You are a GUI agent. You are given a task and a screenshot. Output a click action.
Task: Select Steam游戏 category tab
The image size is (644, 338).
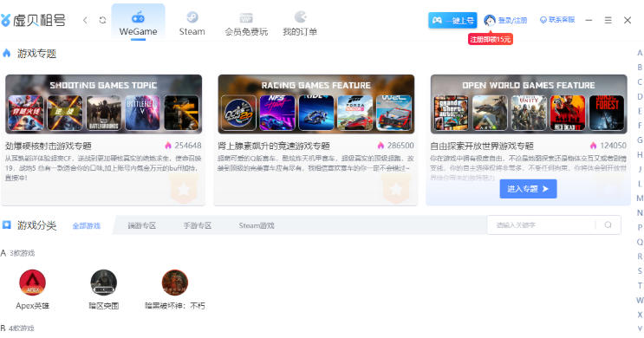click(257, 225)
